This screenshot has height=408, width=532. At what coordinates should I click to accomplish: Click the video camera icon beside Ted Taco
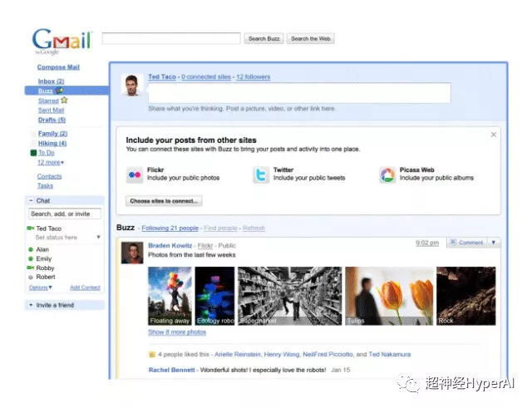tap(30, 229)
